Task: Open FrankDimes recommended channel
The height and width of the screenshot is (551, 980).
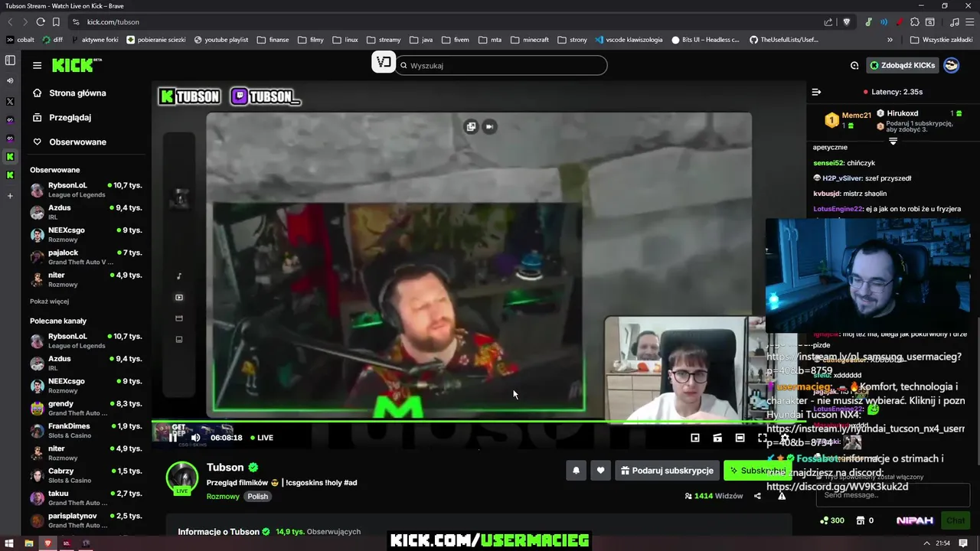Action: point(87,430)
